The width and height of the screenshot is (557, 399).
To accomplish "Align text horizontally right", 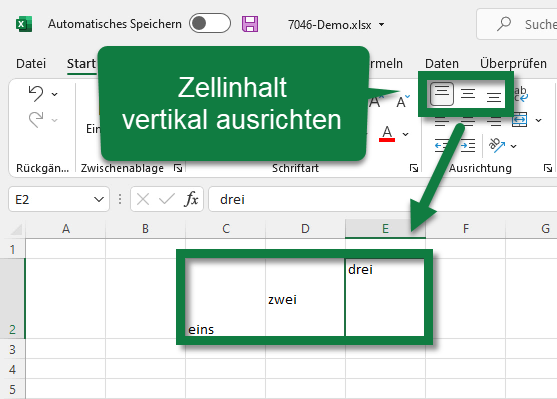I will click(x=494, y=121).
